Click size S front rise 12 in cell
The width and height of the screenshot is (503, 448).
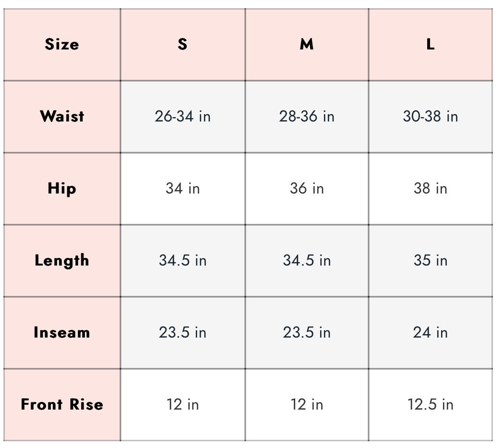click(182, 404)
